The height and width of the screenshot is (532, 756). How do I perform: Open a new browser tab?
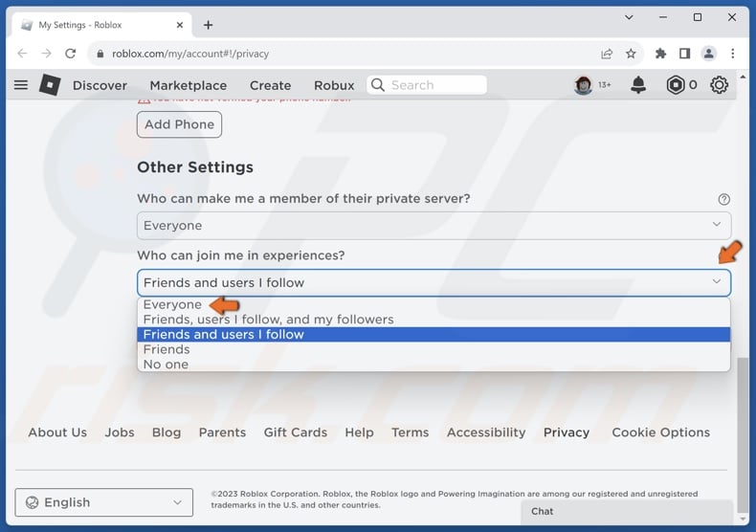[x=208, y=25]
